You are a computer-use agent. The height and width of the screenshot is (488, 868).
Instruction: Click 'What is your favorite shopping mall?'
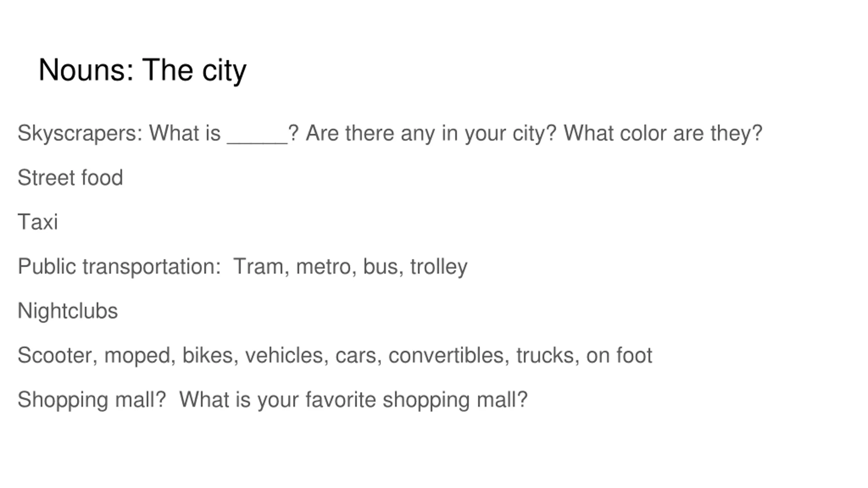tap(353, 400)
